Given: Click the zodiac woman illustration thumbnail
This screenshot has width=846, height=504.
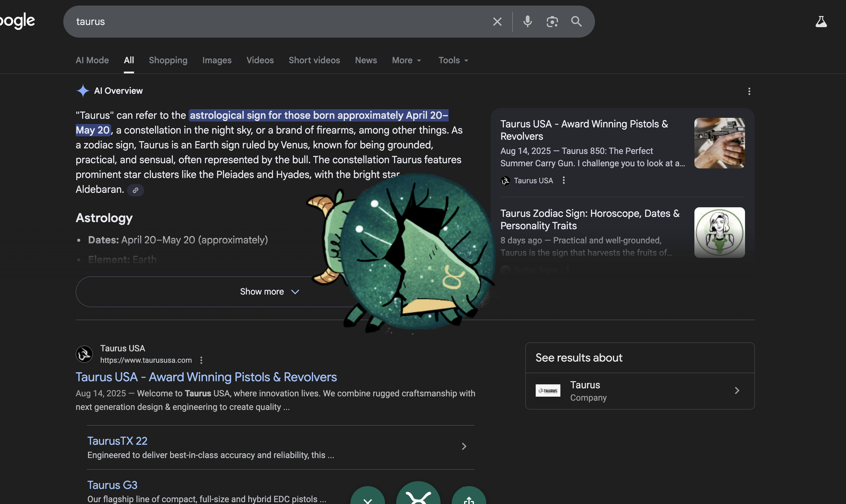Looking at the screenshot, I should click(x=719, y=232).
